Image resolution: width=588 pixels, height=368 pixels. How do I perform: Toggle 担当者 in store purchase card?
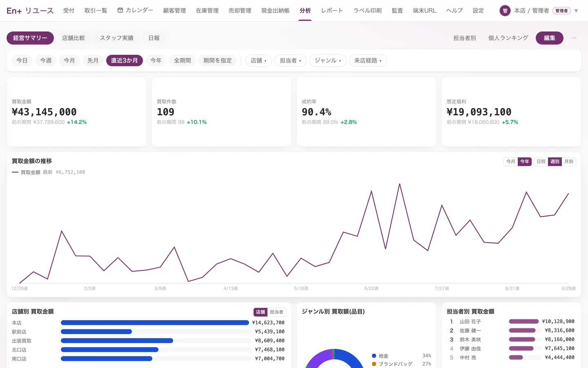coord(276,312)
